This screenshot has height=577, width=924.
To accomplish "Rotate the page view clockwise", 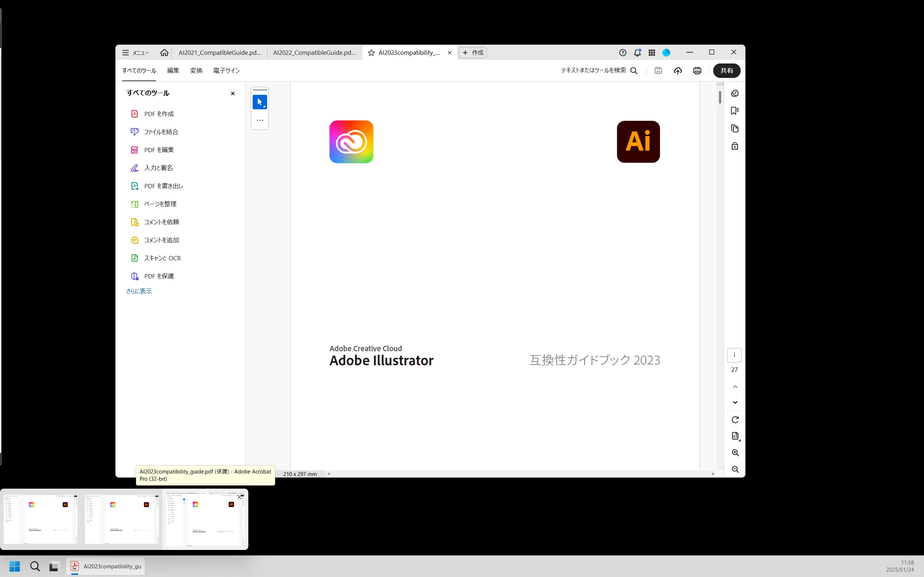I will tap(735, 420).
